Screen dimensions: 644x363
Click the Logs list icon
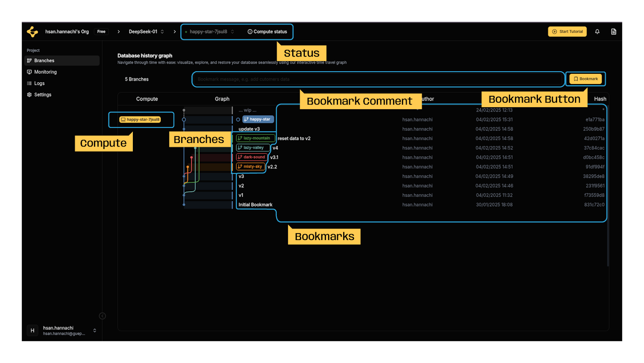[29, 83]
